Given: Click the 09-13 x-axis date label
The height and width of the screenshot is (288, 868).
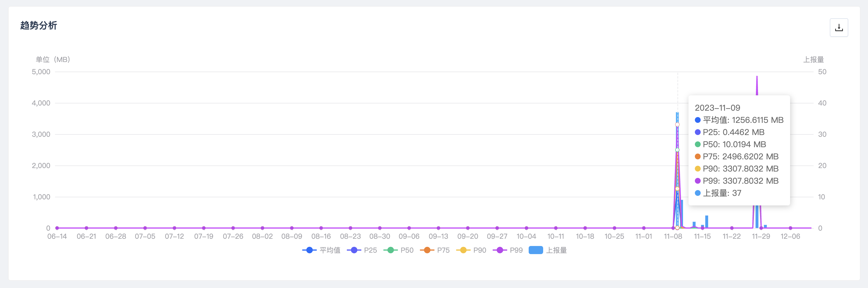Looking at the screenshot, I should (x=438, y=236).
